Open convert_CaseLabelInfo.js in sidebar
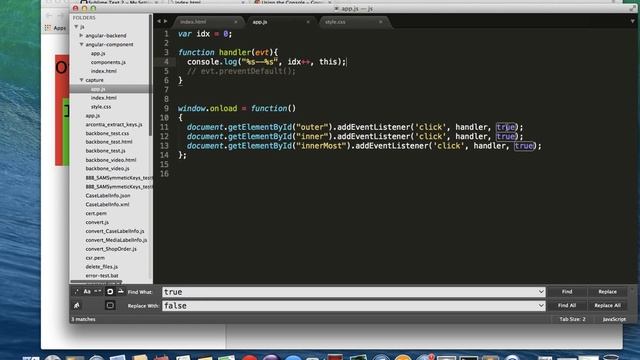Screen dimensions: 640x360 click(115, 231)
